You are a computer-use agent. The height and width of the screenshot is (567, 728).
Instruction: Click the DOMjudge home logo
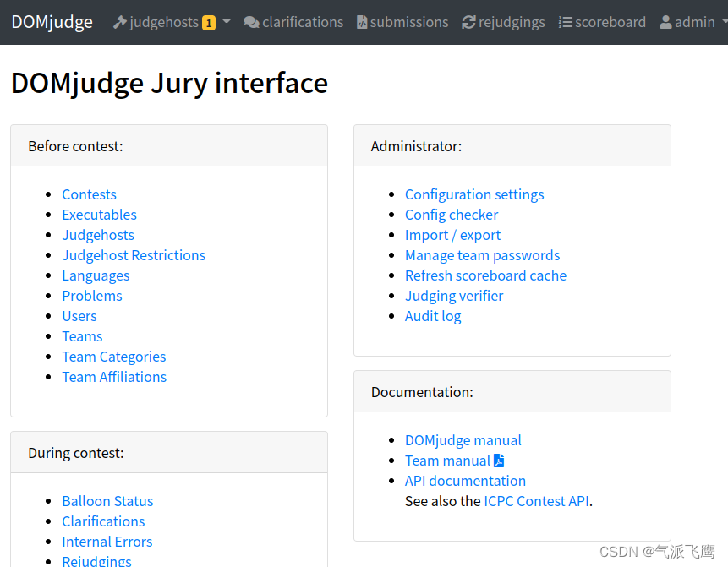(x=52, y=22)
